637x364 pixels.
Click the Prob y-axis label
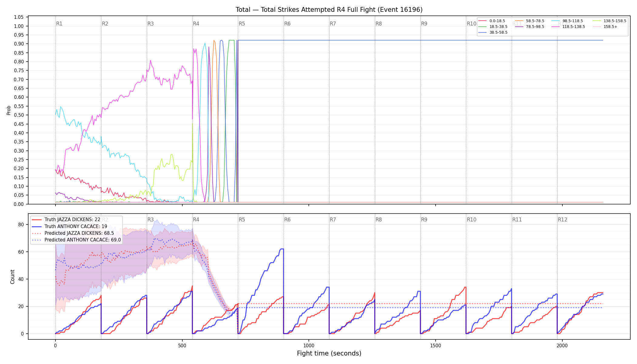point(9,110)
